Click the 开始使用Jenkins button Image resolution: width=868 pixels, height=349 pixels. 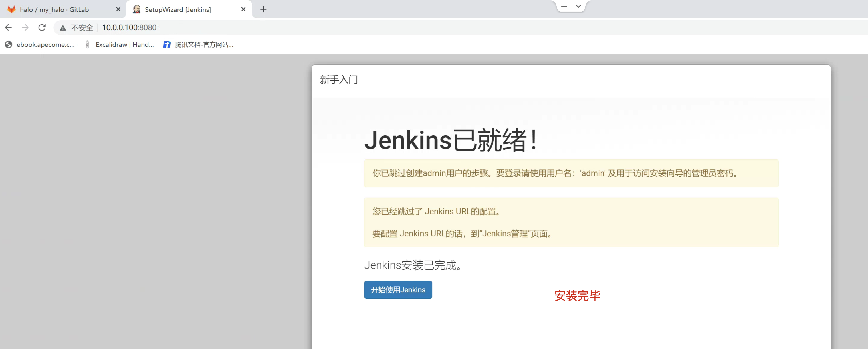pyautogui.click(x=397, y=290)
